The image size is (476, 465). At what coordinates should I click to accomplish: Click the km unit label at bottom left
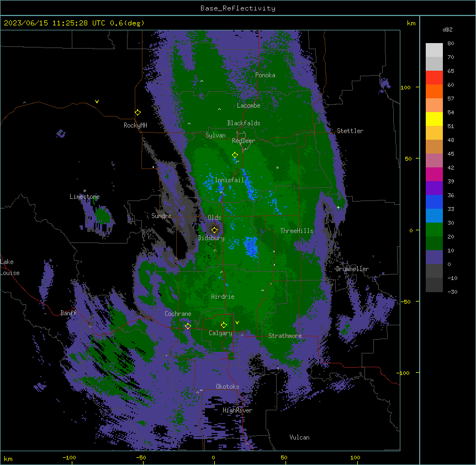point(8,459)
